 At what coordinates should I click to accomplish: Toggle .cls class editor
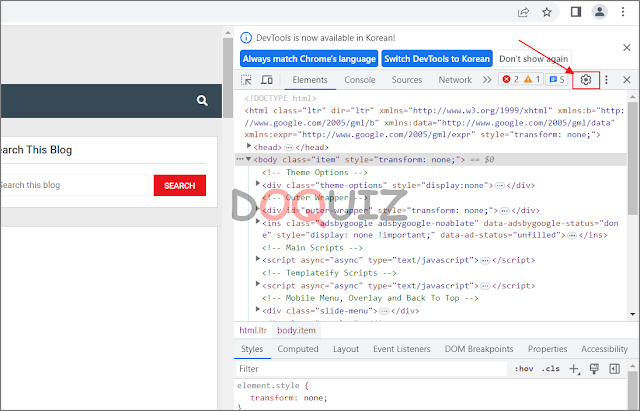point(551,369)
